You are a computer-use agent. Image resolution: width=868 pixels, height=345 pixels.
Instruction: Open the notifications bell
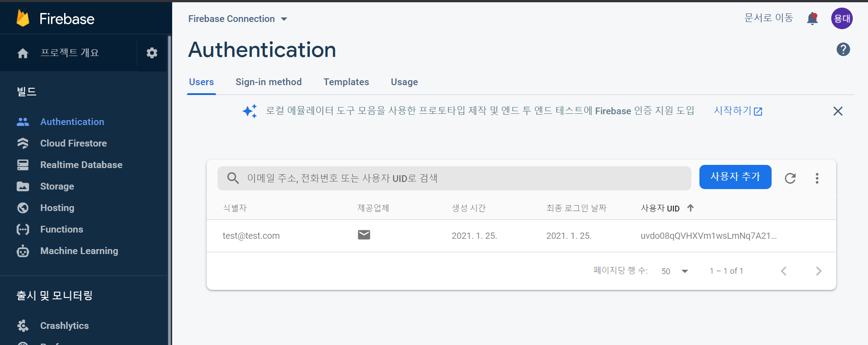click(812, 19)
